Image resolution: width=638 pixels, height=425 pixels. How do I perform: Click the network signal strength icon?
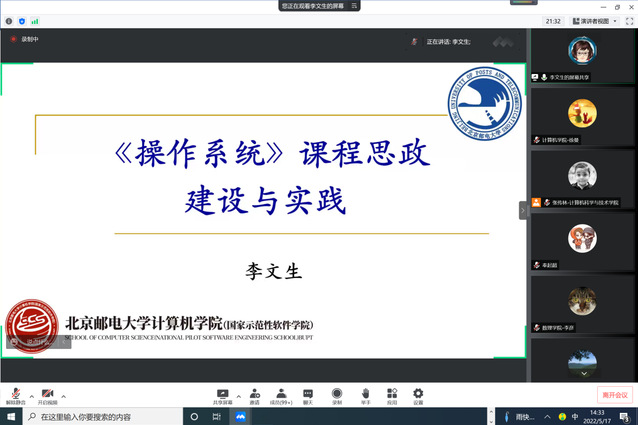tap(35, 20)
